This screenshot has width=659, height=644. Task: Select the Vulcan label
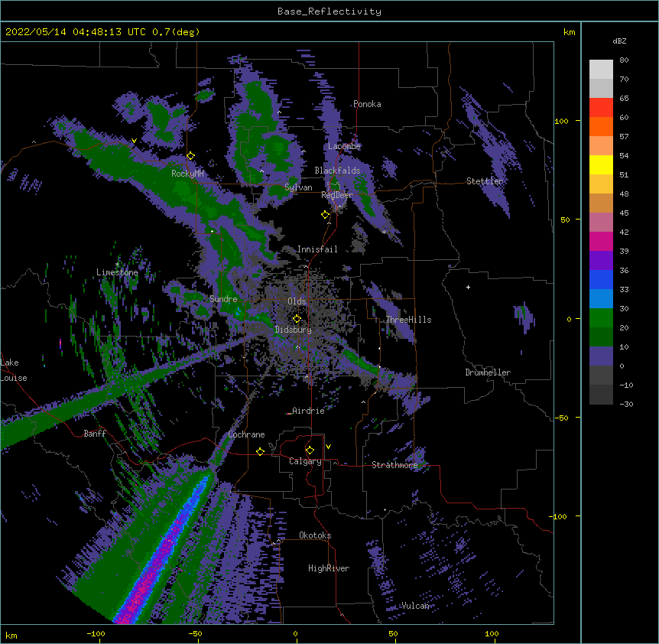point(415,606)
